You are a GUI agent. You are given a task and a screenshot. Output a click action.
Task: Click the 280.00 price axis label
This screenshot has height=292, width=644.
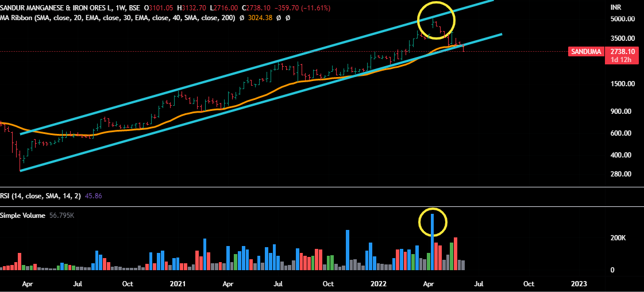point(620,174)
